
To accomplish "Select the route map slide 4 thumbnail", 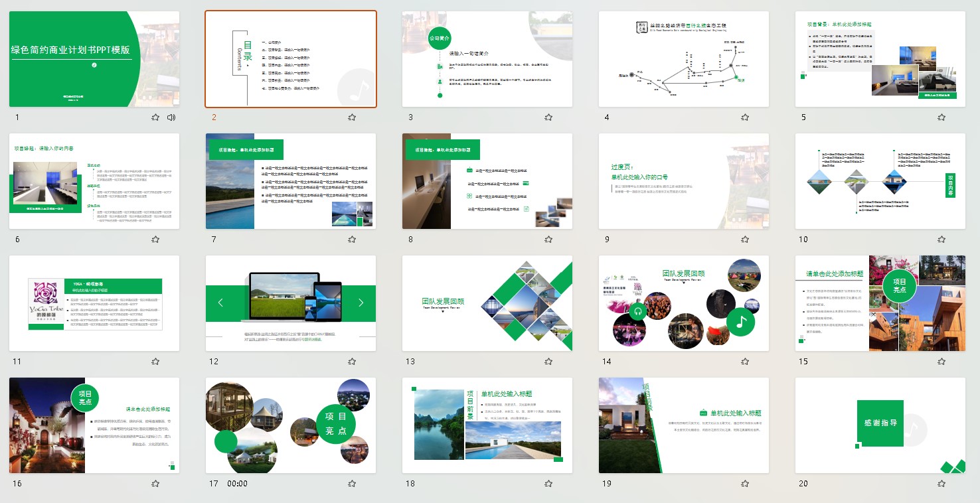I will coord(684,59).
